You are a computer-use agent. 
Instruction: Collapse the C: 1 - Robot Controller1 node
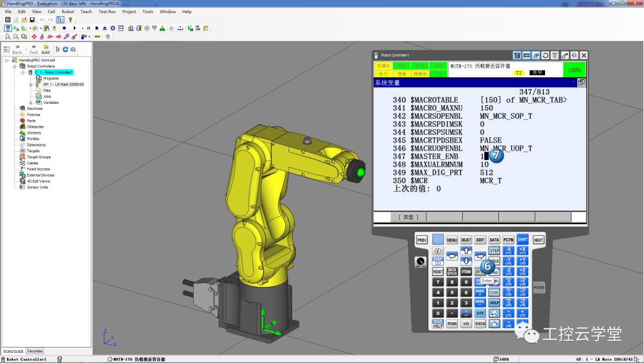[x=23, y=72]
